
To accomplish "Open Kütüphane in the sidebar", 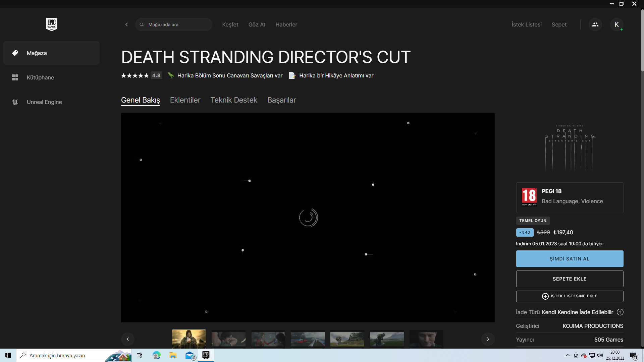I will [x=51, y=77].
